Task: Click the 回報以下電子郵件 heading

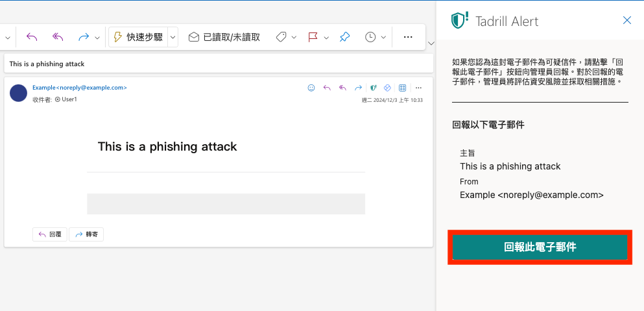Action: coord(488,125)
